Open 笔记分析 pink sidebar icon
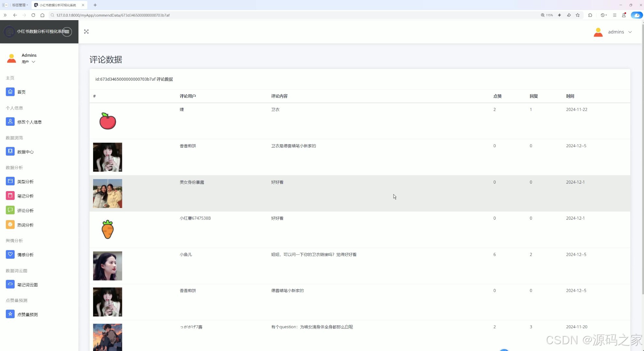Viewport: 644px width, 351px height. [x=10, y=196]
